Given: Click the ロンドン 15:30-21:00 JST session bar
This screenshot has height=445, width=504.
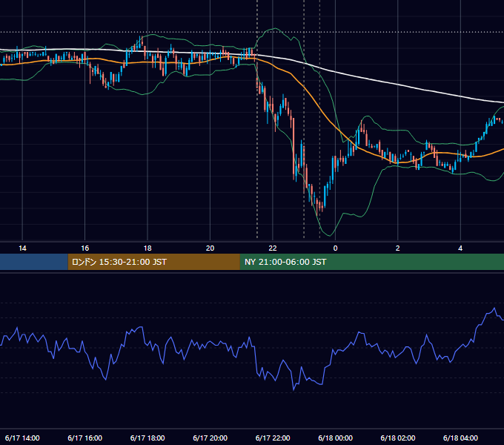Looking at the screenshot, I should point(153,262).
